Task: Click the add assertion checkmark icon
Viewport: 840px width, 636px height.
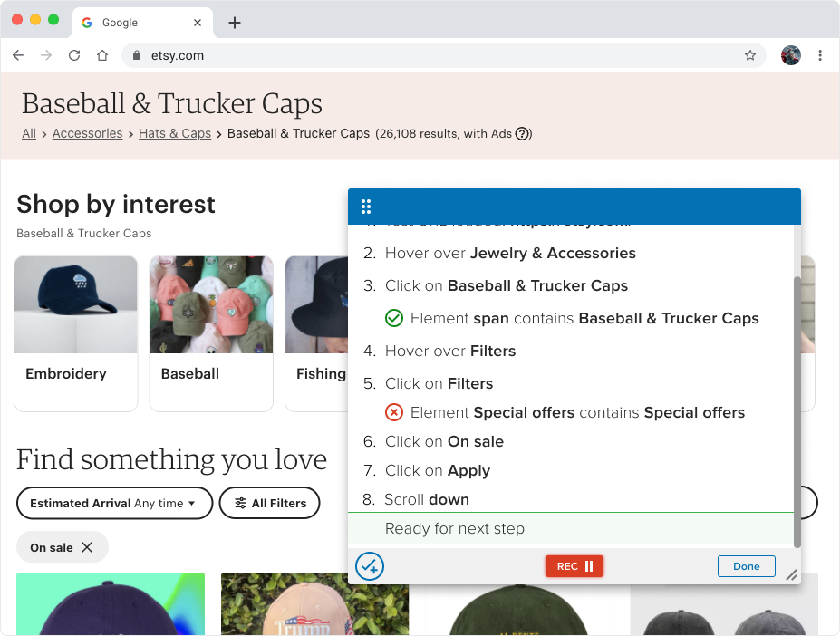Action: [x=370, y=566]
